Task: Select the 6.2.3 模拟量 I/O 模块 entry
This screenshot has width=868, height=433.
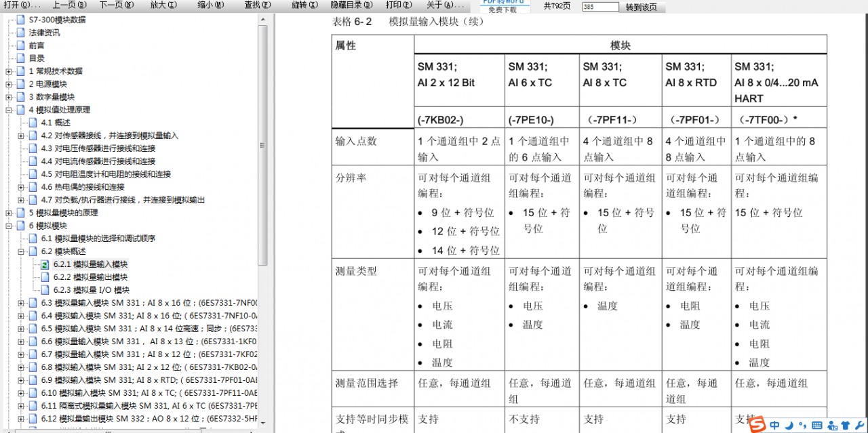Action: click(92, 290)
